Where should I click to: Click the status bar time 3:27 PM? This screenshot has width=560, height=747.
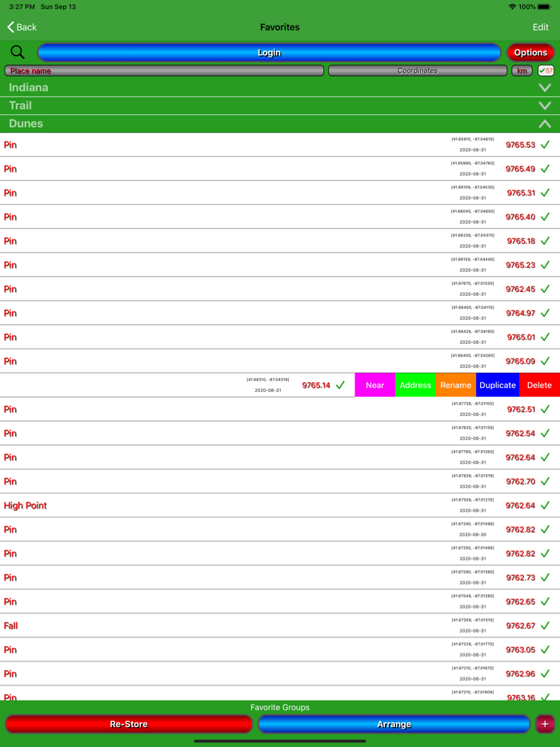22,6
